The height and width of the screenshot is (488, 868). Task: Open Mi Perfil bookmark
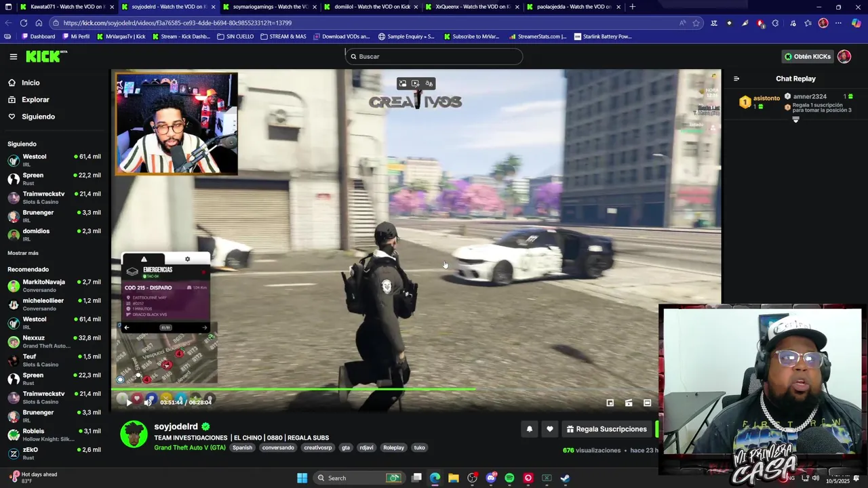[x=75, y=37]
